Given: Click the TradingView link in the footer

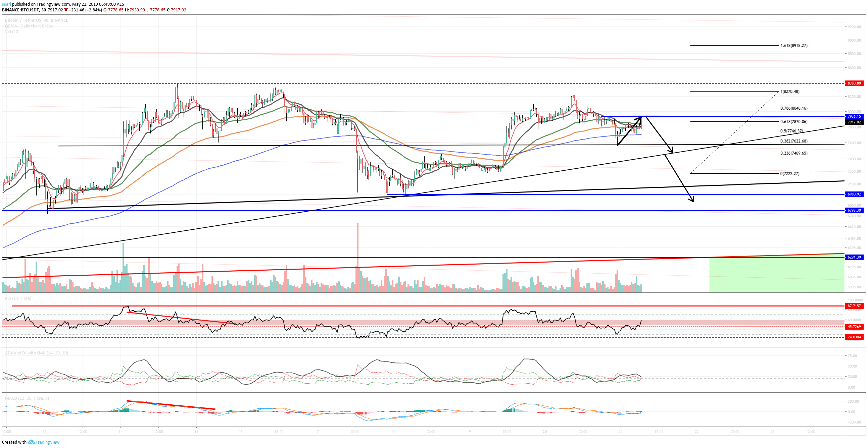Looking at the screenshot, I should [48, 442].
